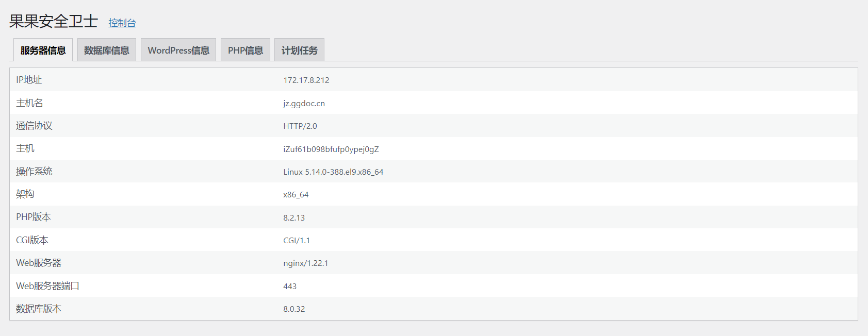
Task: Click the 果果安全卫士 page heading
Action: coord(54,21)
